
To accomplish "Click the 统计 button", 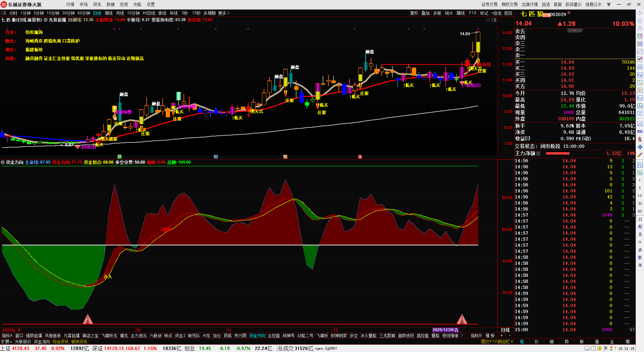I will point(449,13).
